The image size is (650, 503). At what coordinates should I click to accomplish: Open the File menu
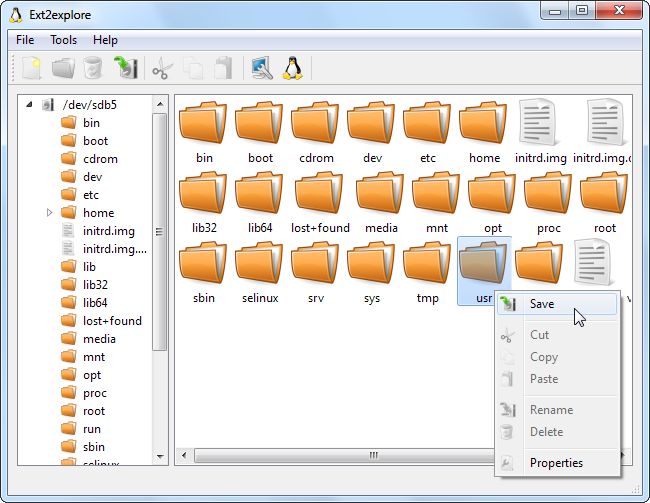[25, 40]
